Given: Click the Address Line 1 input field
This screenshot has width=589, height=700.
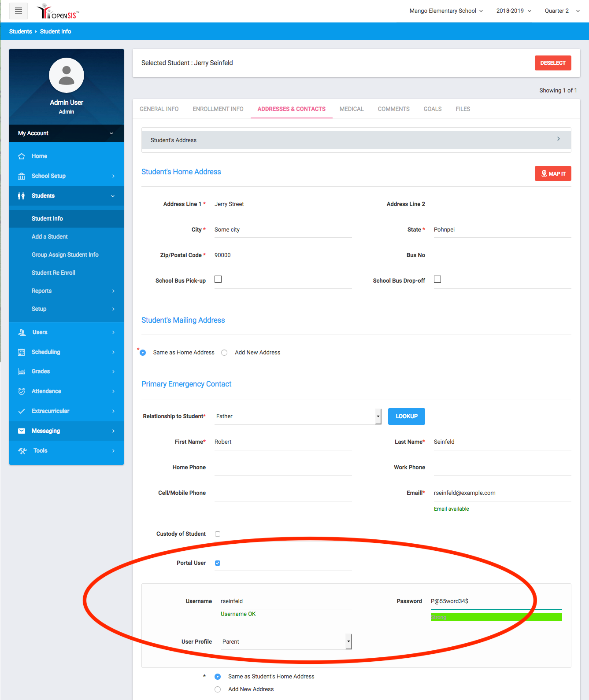Looking at the screenshot, I should point(283,204).
